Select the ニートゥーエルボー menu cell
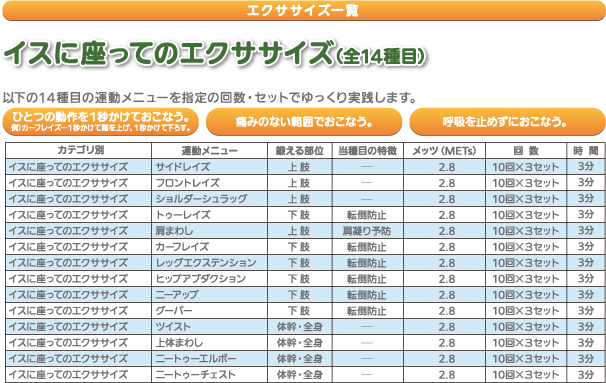Screen dimensions: 606x383 pyautogui.click(x=209, y=359)
